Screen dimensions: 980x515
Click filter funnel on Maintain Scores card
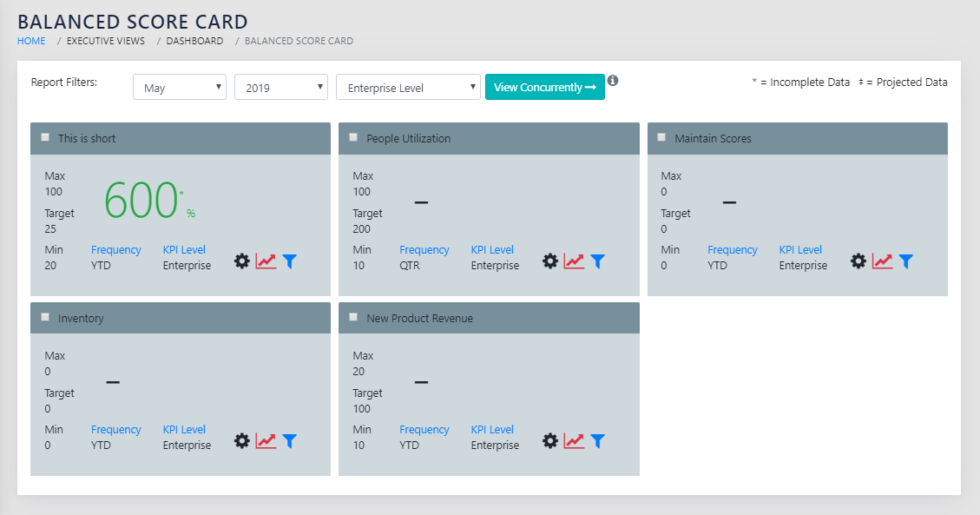(x=906, y=261)
